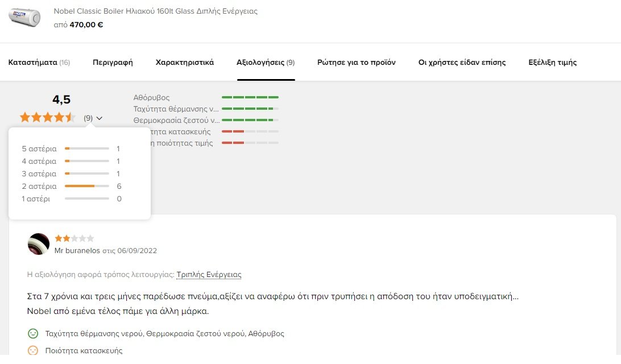Image resolution: width=621 pixels, height=364 pixels.
Task: Click the 5 αστέρια rating bar
Action: (x=87, y=148)
